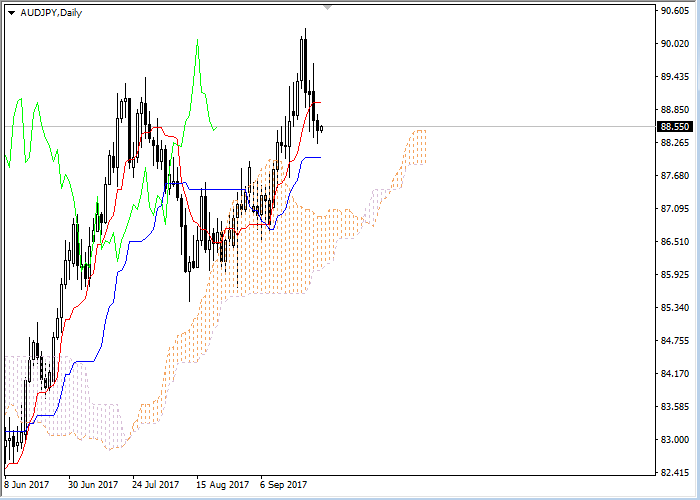
Task: Click the 85.340 price axis label
Action: (675, 308)
